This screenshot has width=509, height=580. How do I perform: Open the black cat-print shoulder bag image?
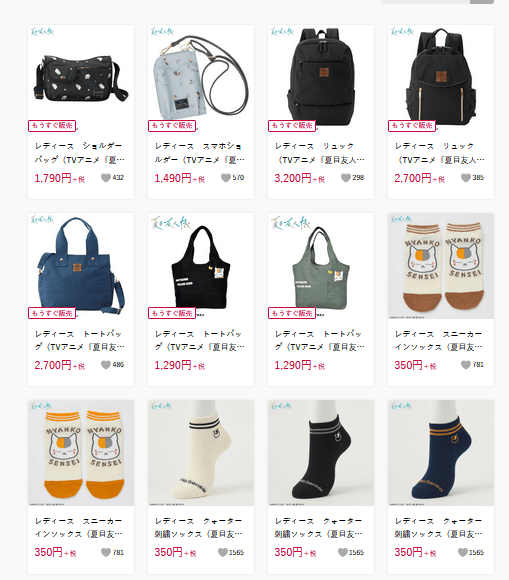(x=81, y=78)
